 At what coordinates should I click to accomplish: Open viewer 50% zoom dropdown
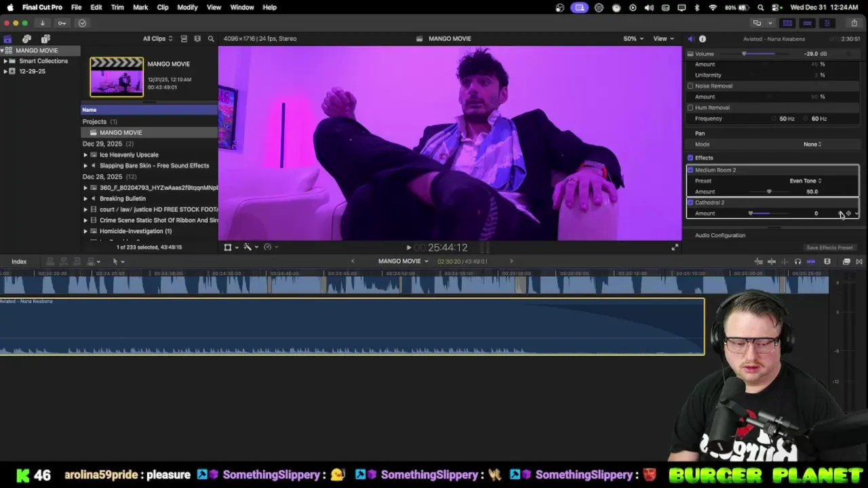click(x=633, y=39)
